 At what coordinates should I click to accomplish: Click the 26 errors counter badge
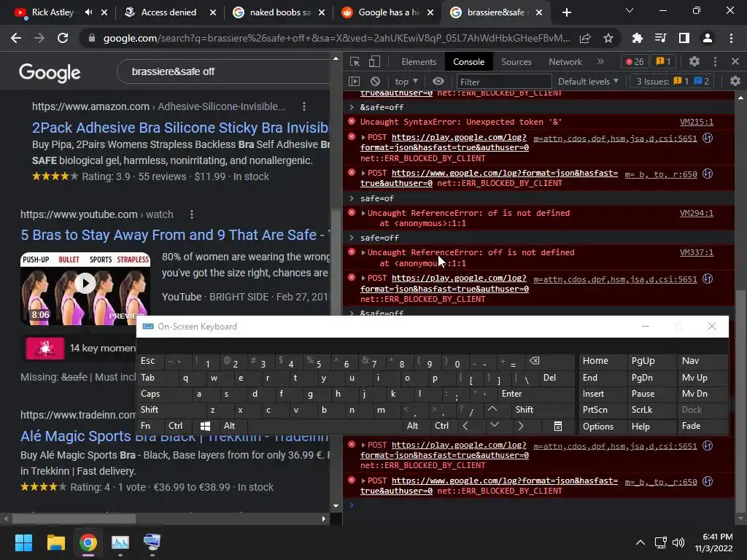635,62
